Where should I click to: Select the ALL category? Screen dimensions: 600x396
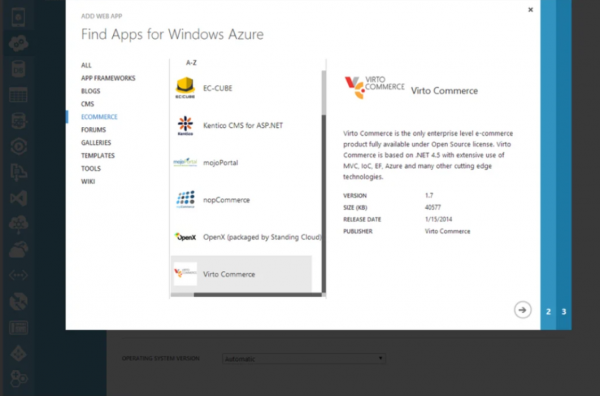click(86, 65)
